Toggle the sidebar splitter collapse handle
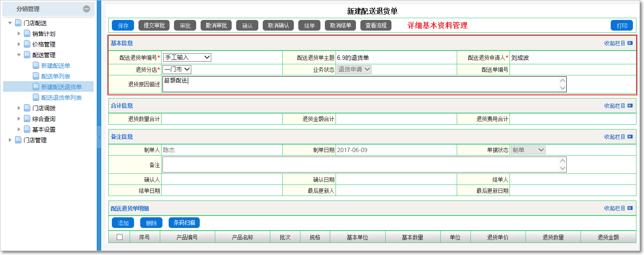This screenshot has width=644, height=255. point(99,137)
